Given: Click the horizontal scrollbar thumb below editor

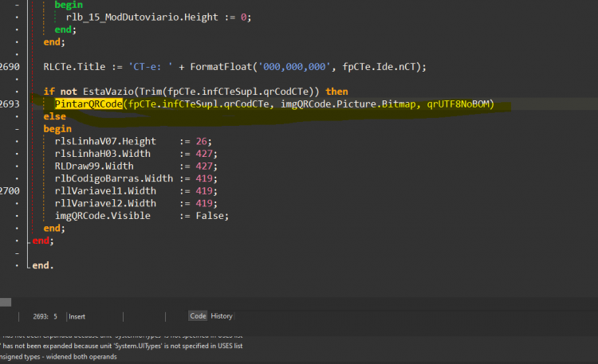Looking at the screenshot, I should [6, 302].
